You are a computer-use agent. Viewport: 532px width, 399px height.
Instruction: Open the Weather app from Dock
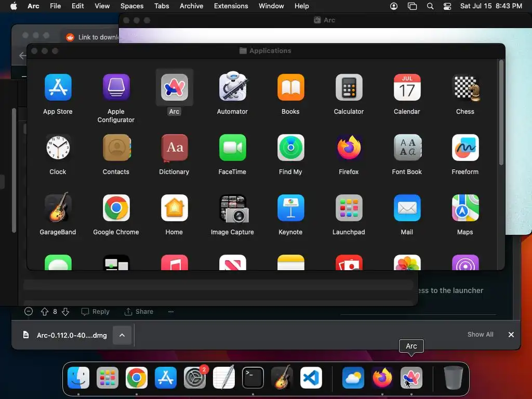pyautogui.click(x=353, y=378)
